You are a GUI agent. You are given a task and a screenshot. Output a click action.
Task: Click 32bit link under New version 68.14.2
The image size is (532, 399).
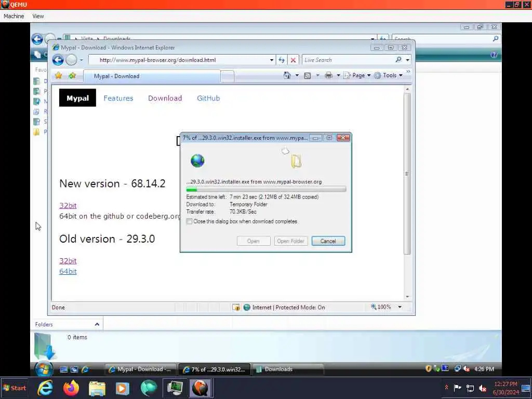[x=68, y=205]
